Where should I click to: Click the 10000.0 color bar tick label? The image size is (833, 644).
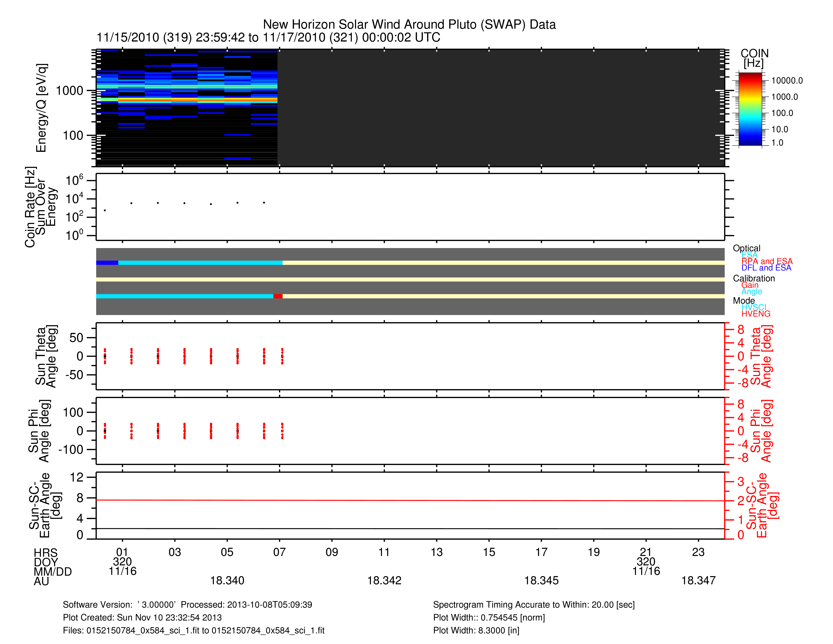coord(787,80)
